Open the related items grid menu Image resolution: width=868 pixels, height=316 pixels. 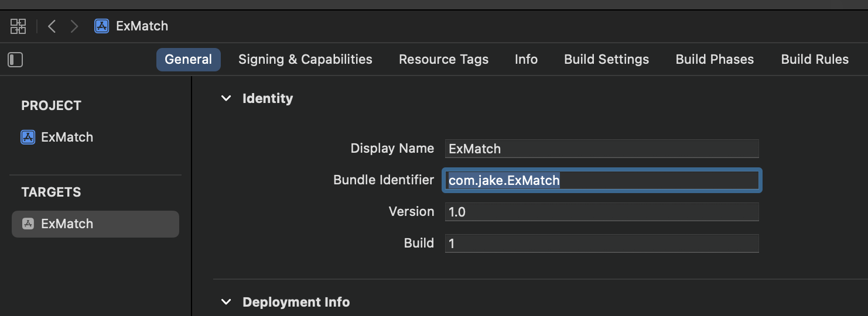pyautogui.click(x=18, y=26)
